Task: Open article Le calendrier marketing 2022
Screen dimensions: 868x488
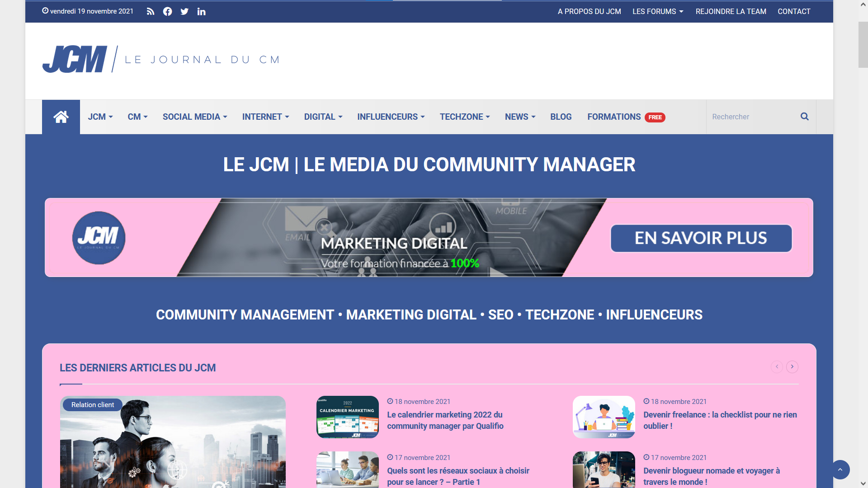Action: 445,420
